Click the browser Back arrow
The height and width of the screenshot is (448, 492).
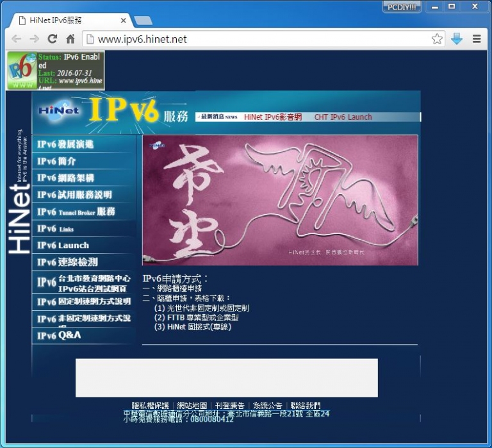(x=16, y=39)
